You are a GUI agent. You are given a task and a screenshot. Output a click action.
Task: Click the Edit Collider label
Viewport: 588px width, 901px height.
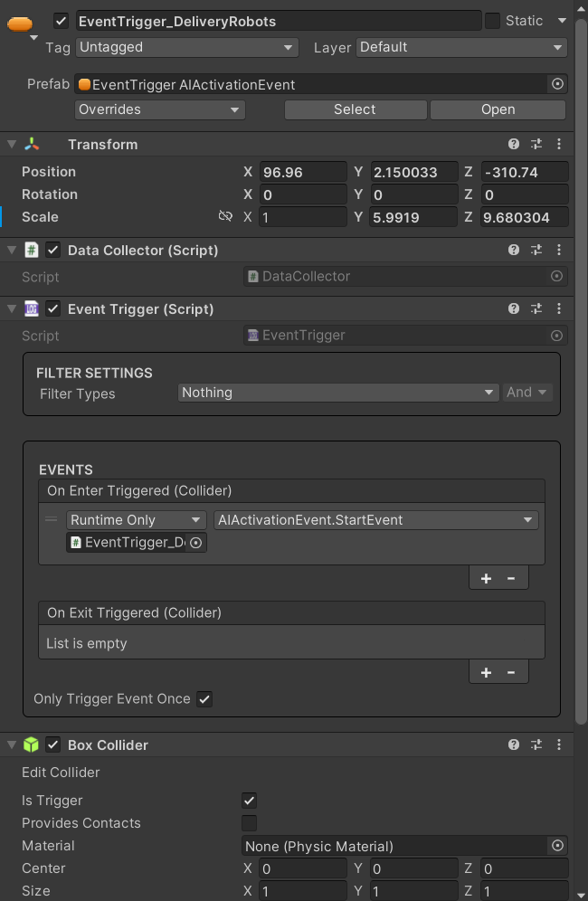click(x=61, y=773)
